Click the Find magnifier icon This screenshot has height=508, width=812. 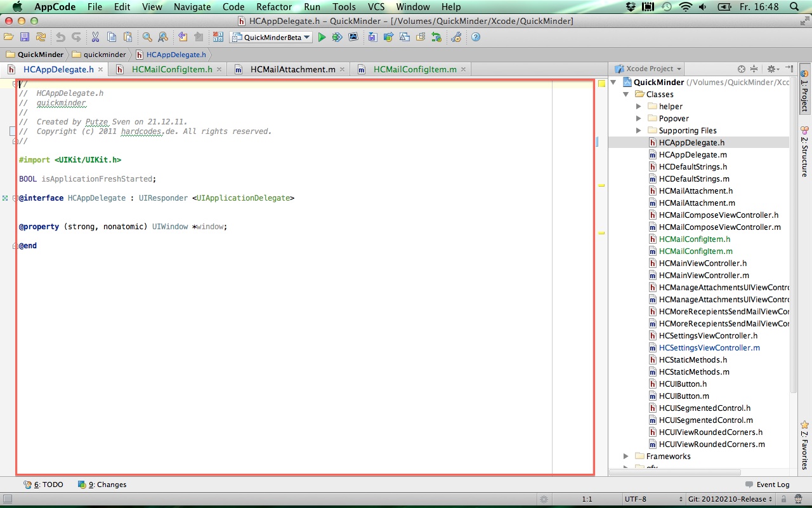147,37
